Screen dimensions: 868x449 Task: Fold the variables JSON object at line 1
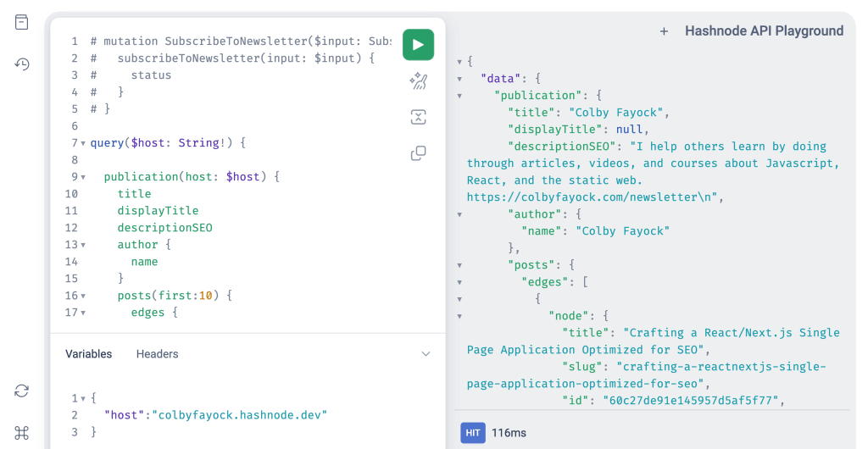(x=83, y=399)
